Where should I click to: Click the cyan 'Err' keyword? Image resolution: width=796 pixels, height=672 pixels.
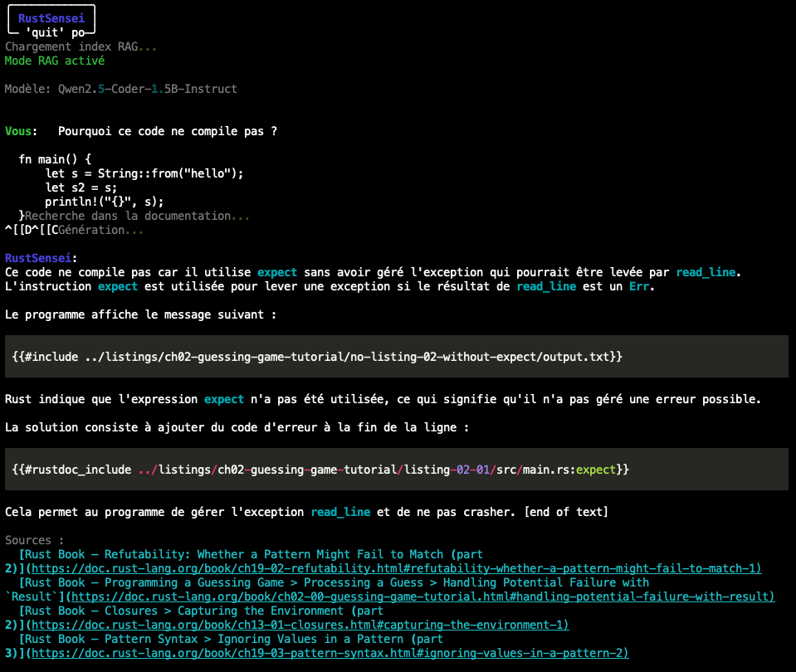[639, 287]
